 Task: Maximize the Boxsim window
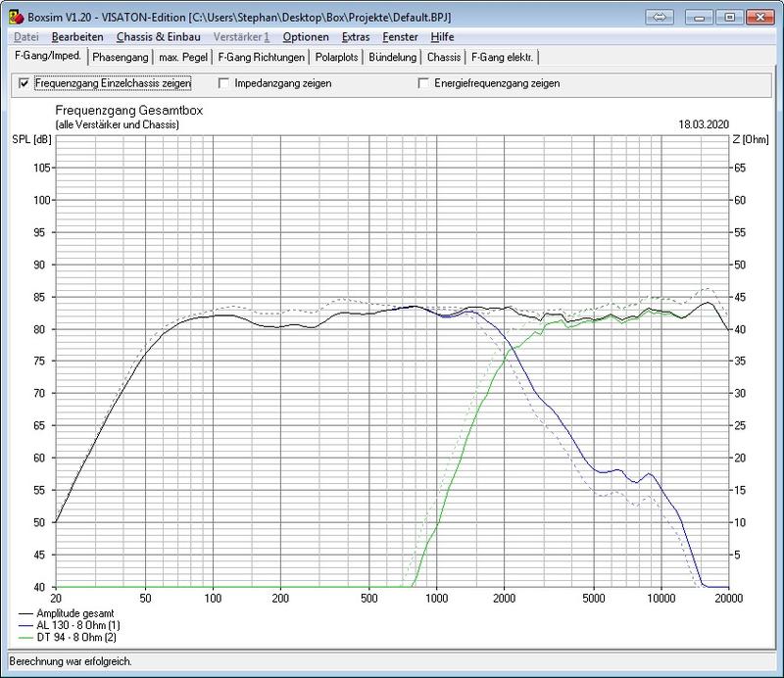[x=729, y=17]
